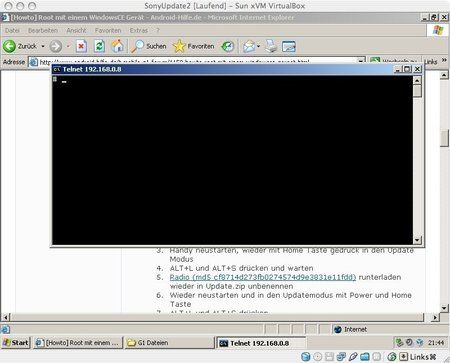Click the green Zurück back arrow
Screen dimensions: 450x363
(9, 46)
